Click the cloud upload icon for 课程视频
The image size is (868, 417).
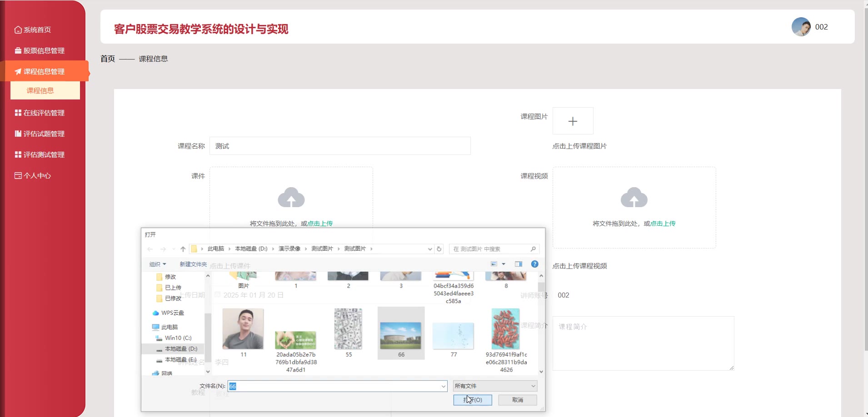634,198
